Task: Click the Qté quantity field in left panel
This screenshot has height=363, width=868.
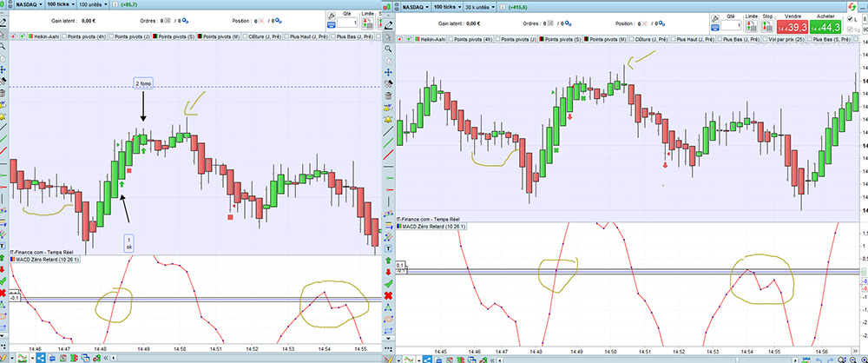Action: point(348,23)
